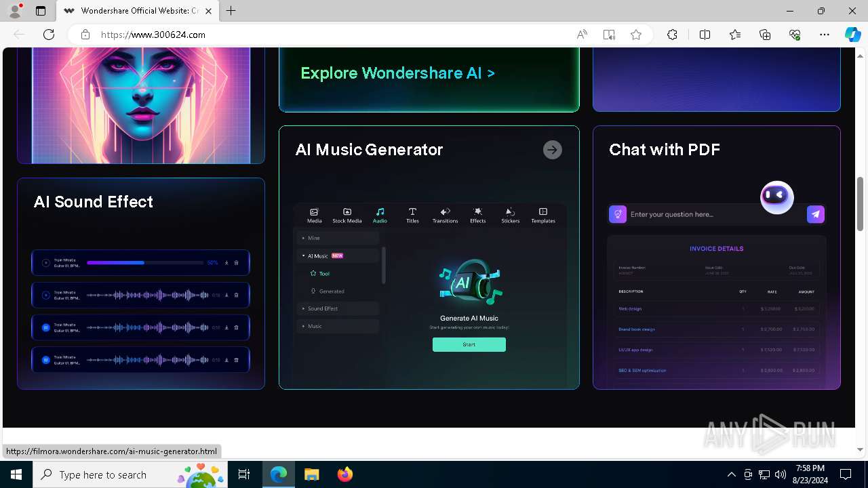The image size is (868, 488).
Task: Click Web design row in invoice
Action: click(716, 308)
